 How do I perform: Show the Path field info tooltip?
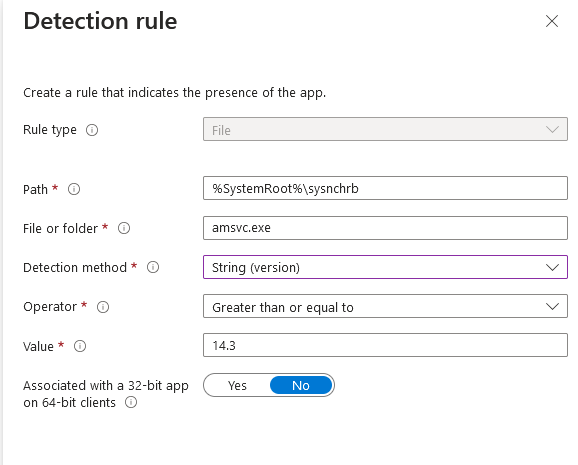74,189
